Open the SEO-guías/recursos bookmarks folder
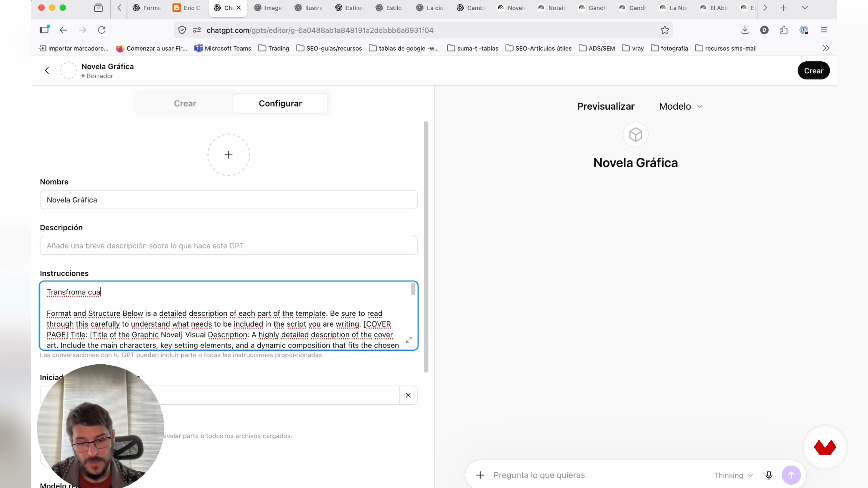 click(x=329, y=48)
